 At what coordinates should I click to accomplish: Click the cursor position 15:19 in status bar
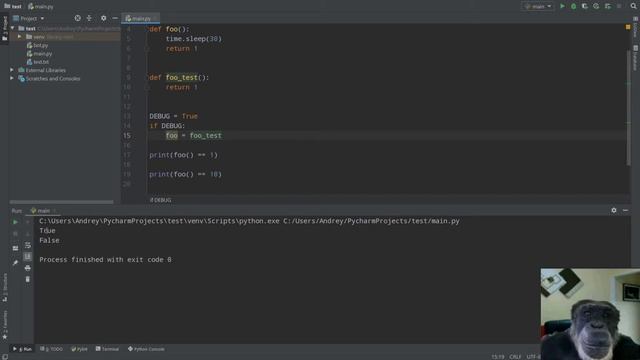point(498,357)
